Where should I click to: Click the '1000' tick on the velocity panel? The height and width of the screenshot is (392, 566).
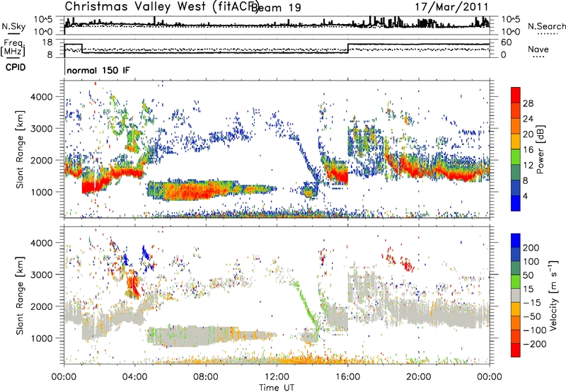(x=41, y=338)
